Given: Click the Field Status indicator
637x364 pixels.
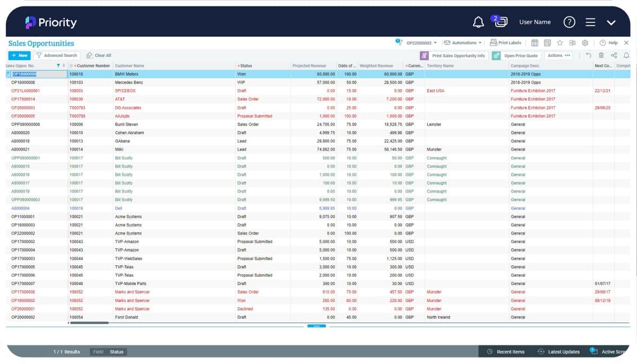Looking at the screenshot, I should (x=108, y=352).
